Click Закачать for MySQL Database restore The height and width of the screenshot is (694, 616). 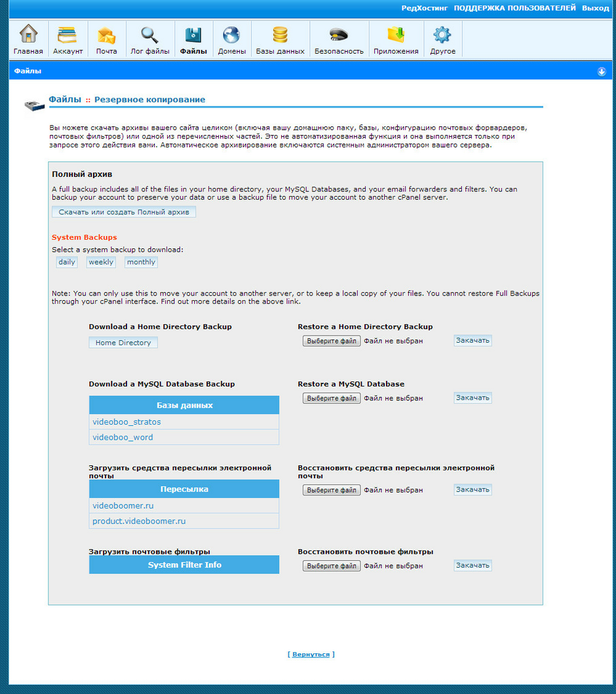(x=472, y=398)
